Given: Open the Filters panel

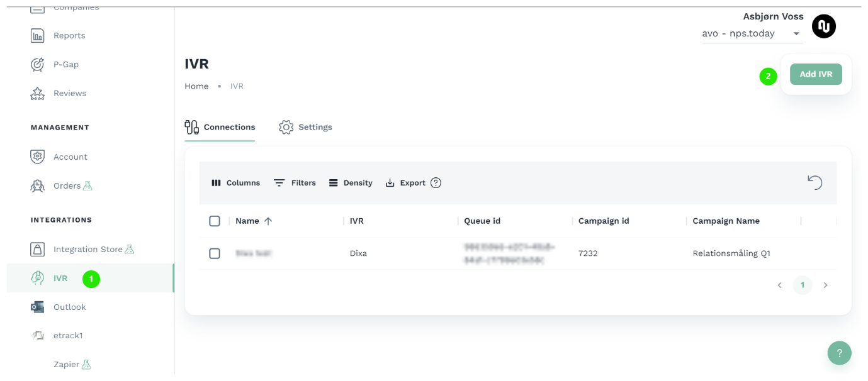Looking at the screenshot, I should click(295, 183).
